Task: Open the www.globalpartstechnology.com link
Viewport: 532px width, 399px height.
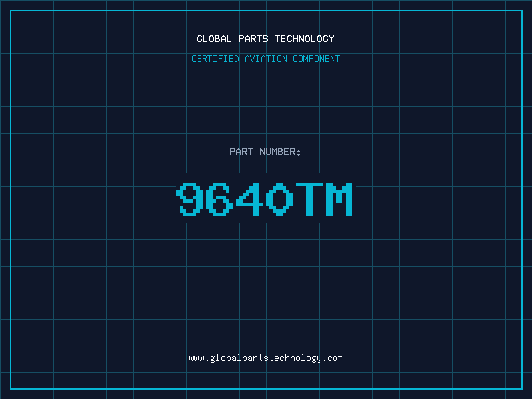Action: click(x=265, y=358)
